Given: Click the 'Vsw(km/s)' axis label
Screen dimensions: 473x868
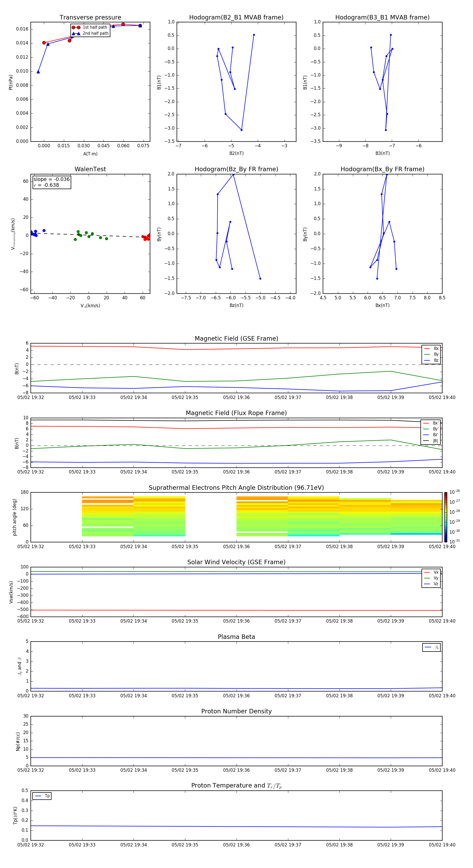Looking at the screenshot, I should pos(11,592).
